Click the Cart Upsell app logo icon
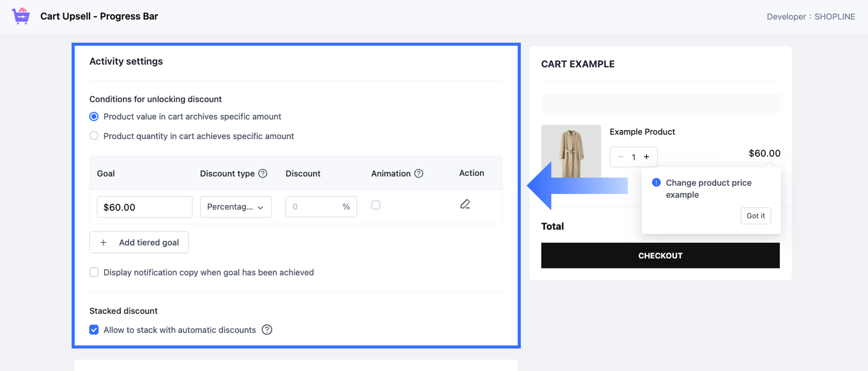This screenshot has width=868, height=371. pyautogui.click(x=21, y=16)
